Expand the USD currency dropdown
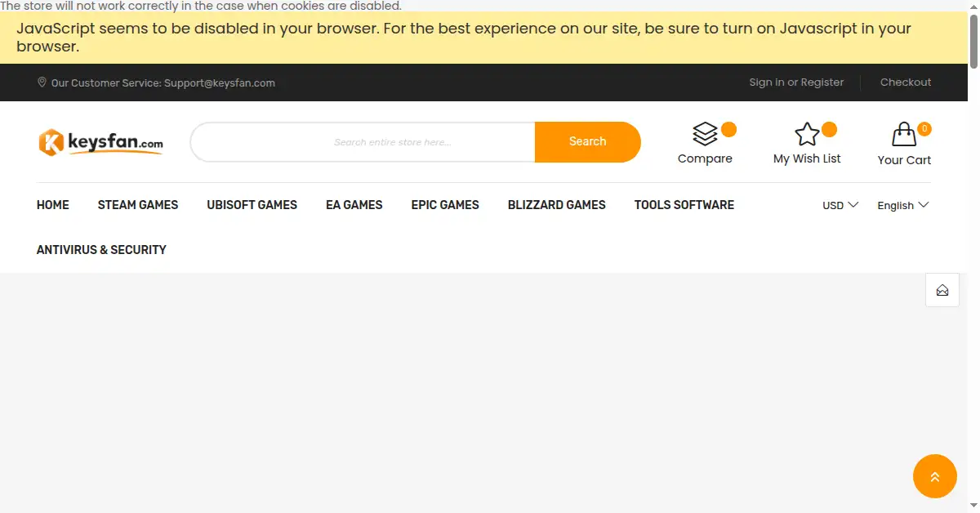 click(x=840, y=205)
